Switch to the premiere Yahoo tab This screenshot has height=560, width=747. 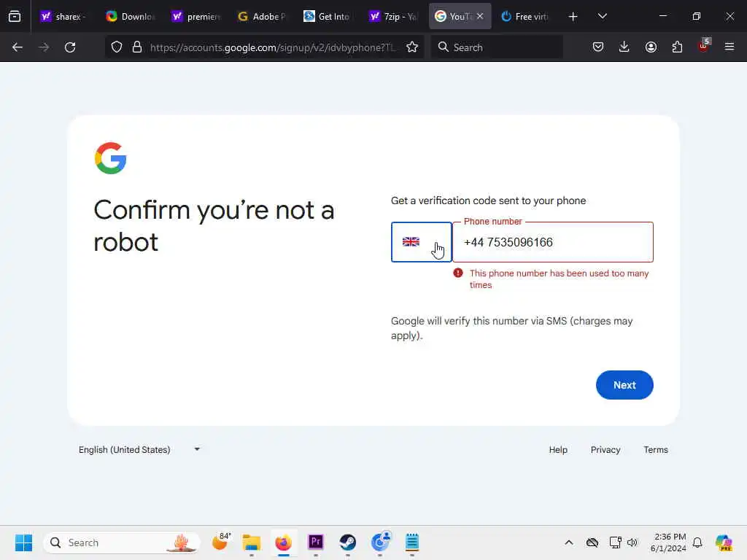tap(196, 17)
